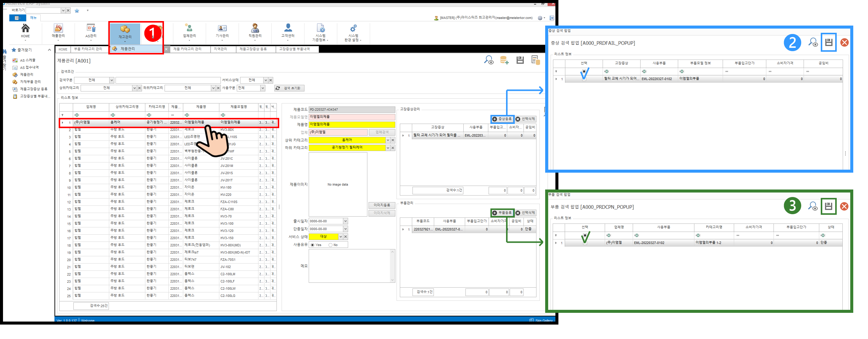The image size is (868, 339).
Task: Open the 직원관리 ribbon menu
Action: click(255, 32)
